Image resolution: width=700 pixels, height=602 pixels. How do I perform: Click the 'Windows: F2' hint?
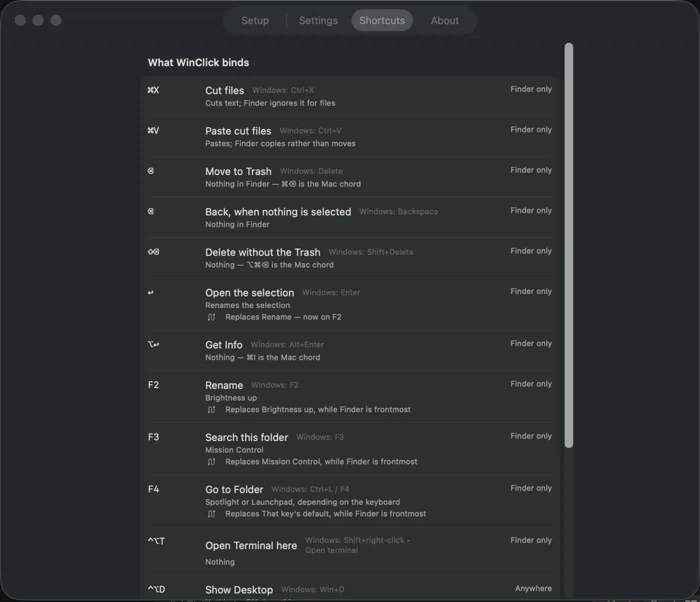[x=274, y=385]
